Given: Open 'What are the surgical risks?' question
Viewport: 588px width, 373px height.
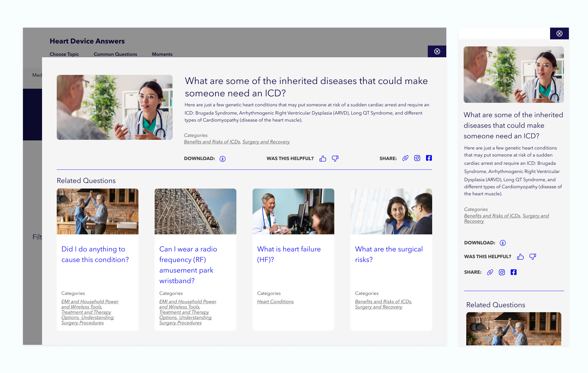Looking at the screenshot, I should [389, 254].
